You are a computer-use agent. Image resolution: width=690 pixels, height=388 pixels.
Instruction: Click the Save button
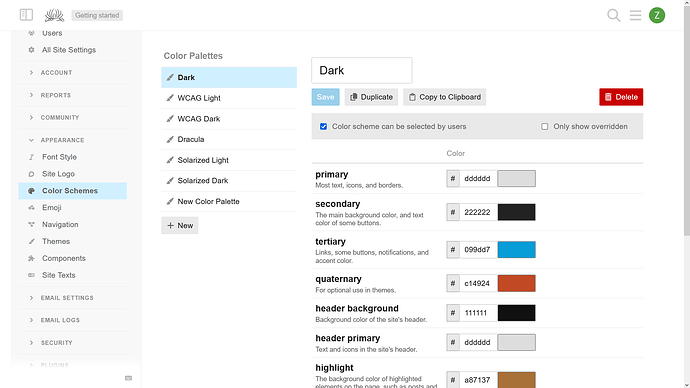click(x=326, y=97)
